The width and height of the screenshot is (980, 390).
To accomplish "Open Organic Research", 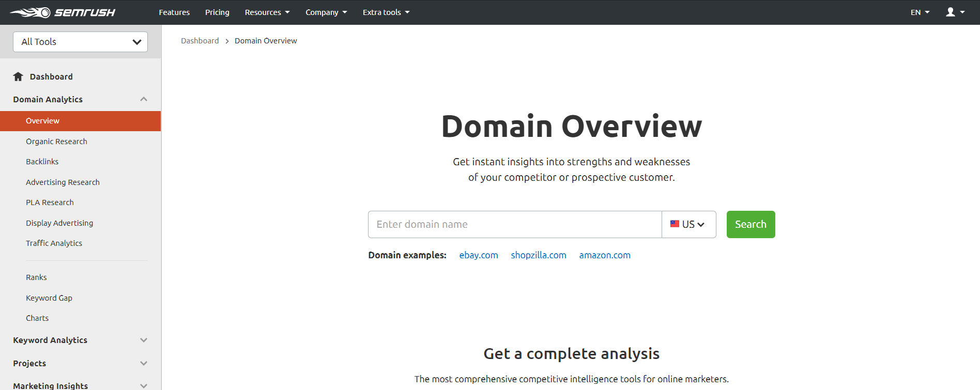I will pos(56,142).
